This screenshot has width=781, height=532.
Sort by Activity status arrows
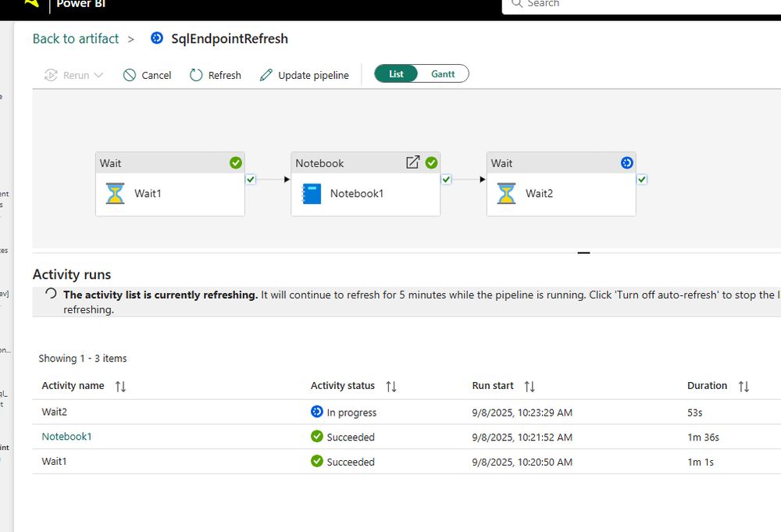[391, 387]
